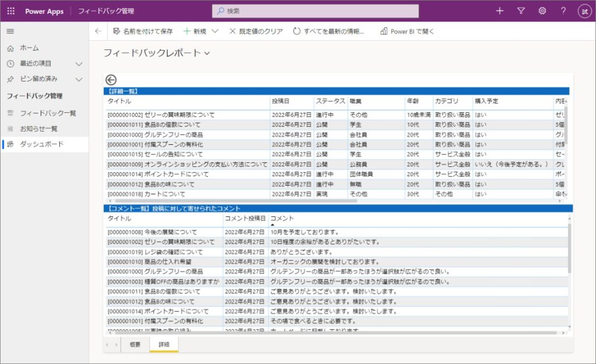Viewport: 596px width, 364px height.
Task: Expand the ピン留め済み section
Action: pyautogui.click(x=79, y=79)
